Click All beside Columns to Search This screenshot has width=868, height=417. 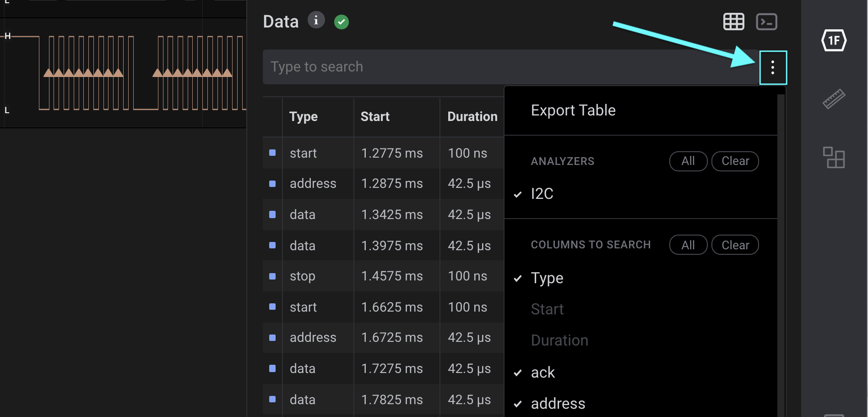tap(688, 244)
